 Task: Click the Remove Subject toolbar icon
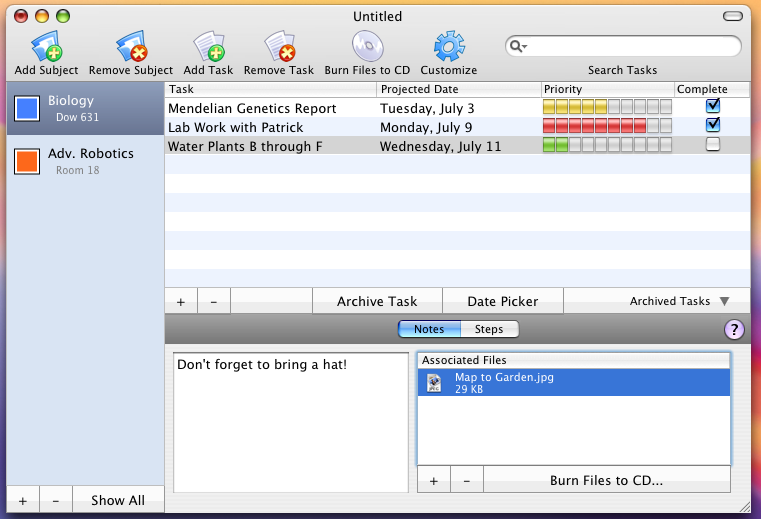[x=131, y=47]
